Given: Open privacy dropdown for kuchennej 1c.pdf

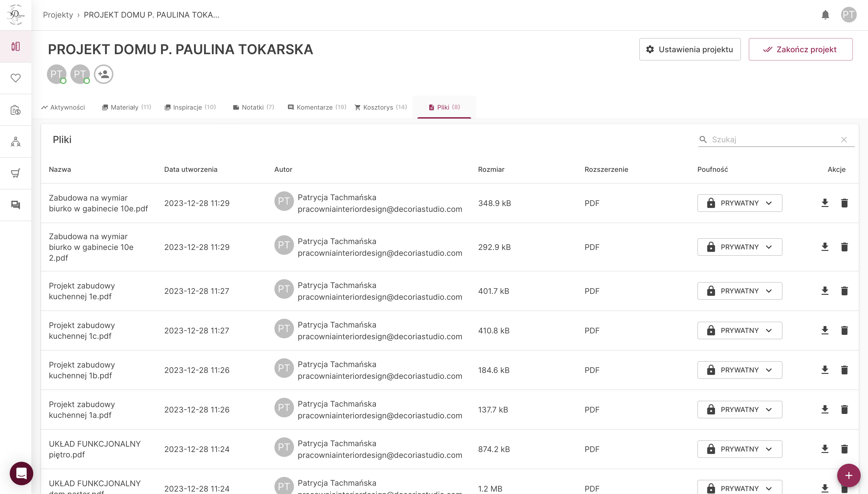Looking at the screenshot, I should click(740, 330).
